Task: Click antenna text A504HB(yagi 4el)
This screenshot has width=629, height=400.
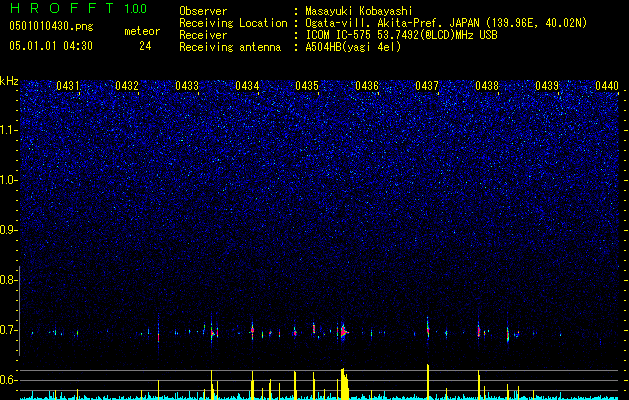Action: [x=353, y=47]
